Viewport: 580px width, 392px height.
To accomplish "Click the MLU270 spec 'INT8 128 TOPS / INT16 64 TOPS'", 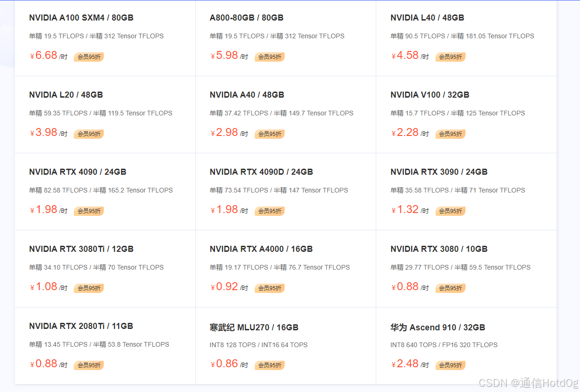I will tap(259, 345).
